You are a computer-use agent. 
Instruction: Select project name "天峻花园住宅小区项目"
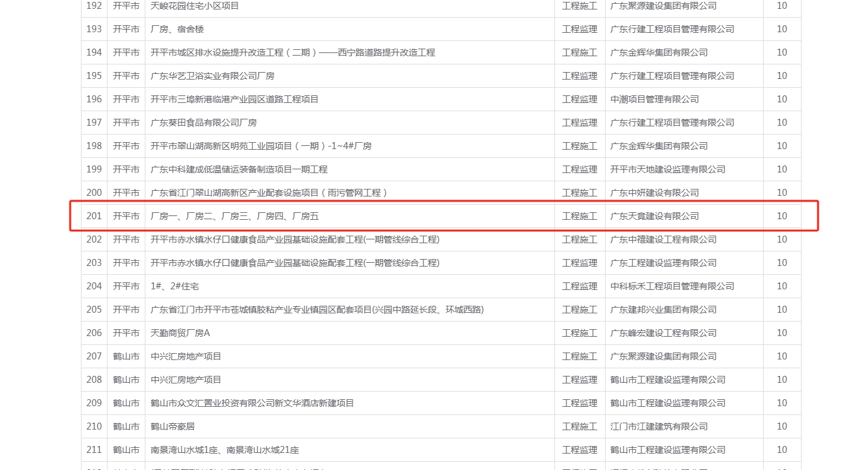[195, 6]
